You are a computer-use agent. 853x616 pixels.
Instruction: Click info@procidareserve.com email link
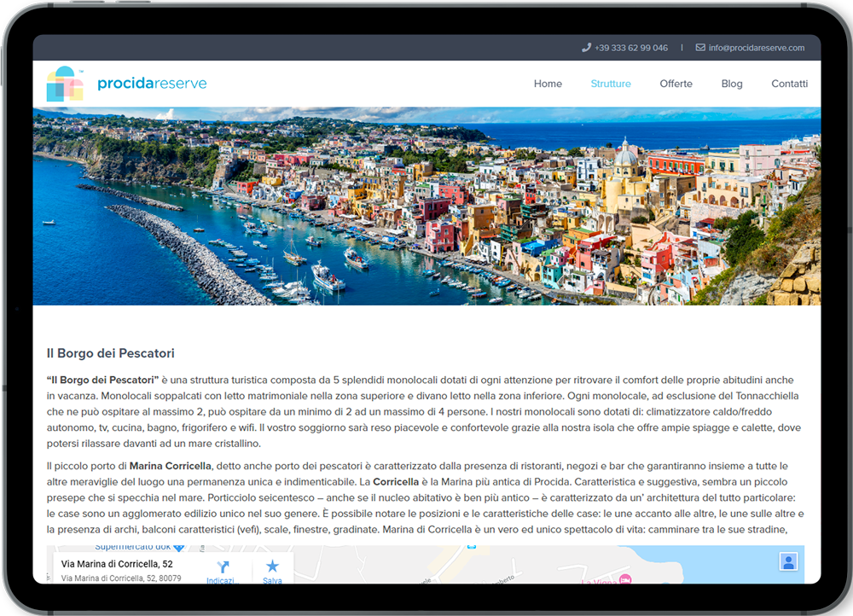pos(756,48)
